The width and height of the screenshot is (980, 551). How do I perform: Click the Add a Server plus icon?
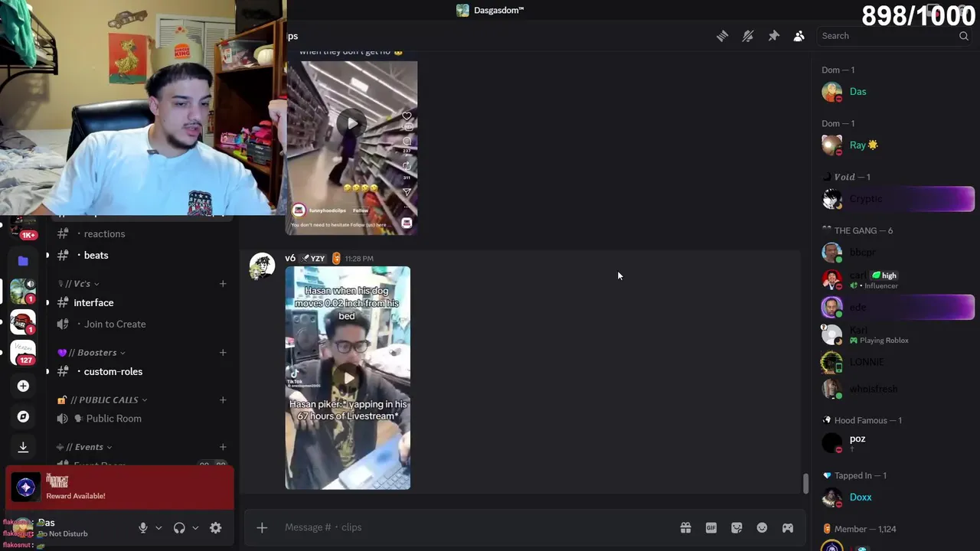(x=23, y=386)
